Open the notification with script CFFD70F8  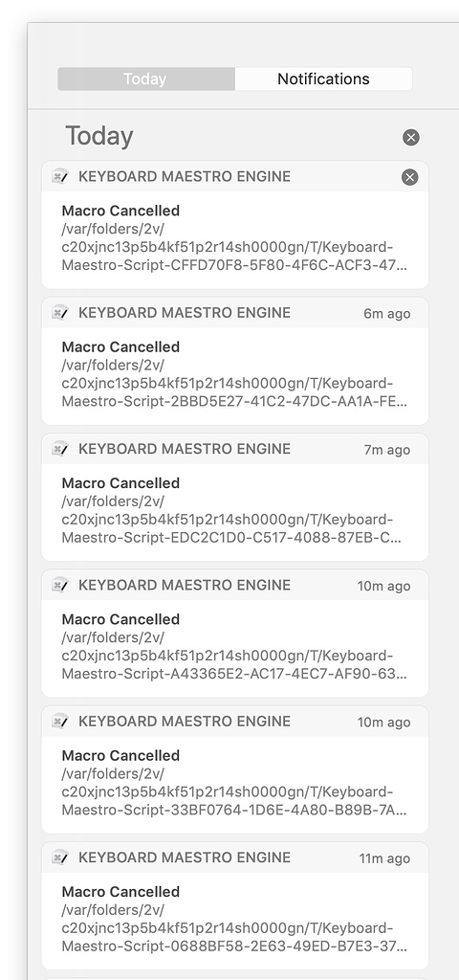[x=235, y=225]
